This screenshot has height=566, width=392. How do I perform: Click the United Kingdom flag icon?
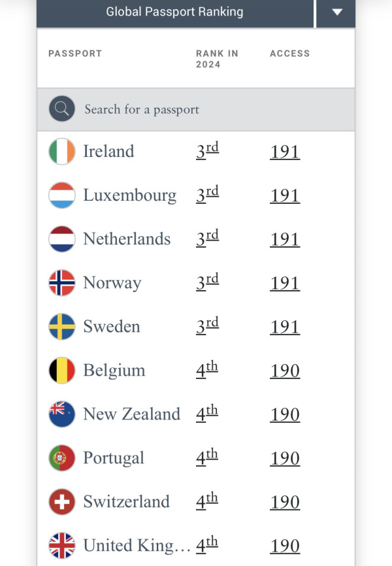(x=62, y=546)
